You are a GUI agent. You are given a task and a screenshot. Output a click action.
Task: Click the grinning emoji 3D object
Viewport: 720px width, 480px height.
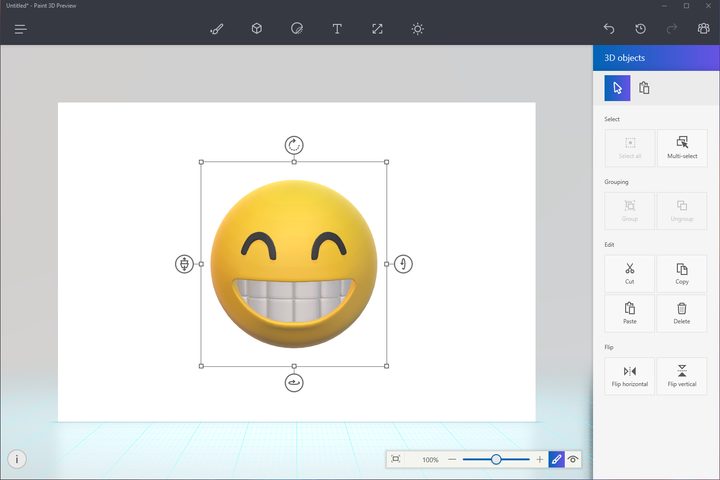[x=294, y=264]
